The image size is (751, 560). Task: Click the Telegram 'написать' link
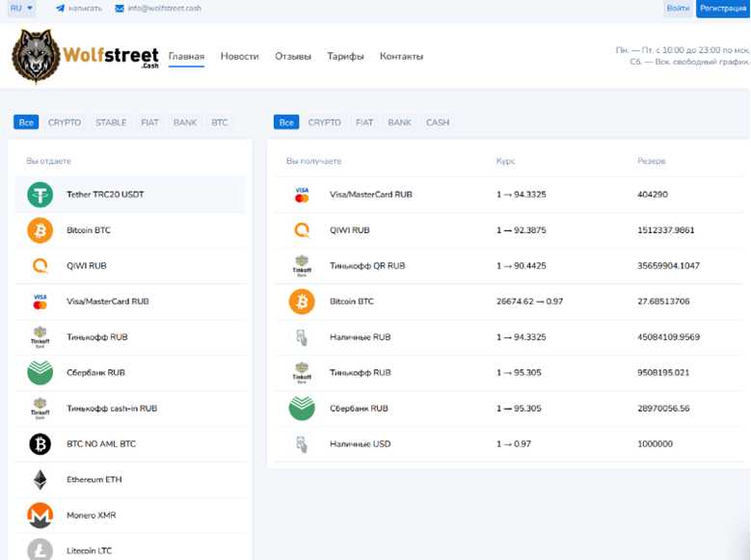click(85, 8)
